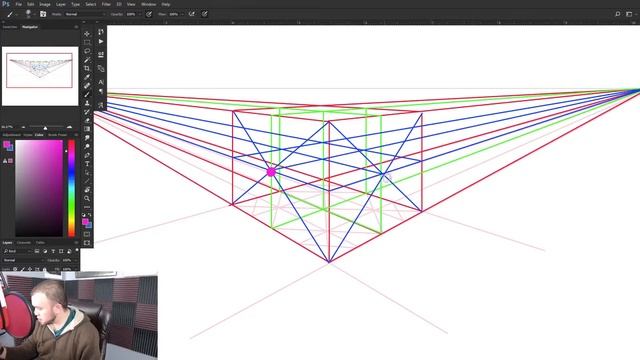Image resolution: width=640 pixels, height=360 pixels.
Task: Filter layers by type layers button
Action: coord(53,251)
